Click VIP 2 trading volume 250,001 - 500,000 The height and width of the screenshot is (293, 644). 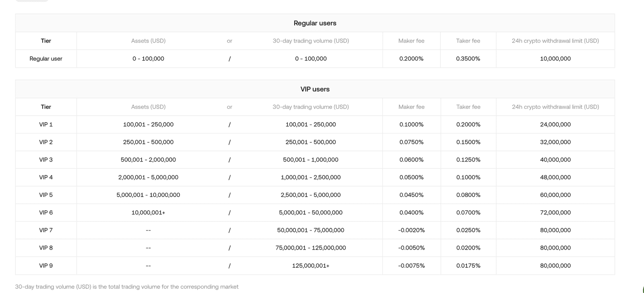tap(311, 142)
